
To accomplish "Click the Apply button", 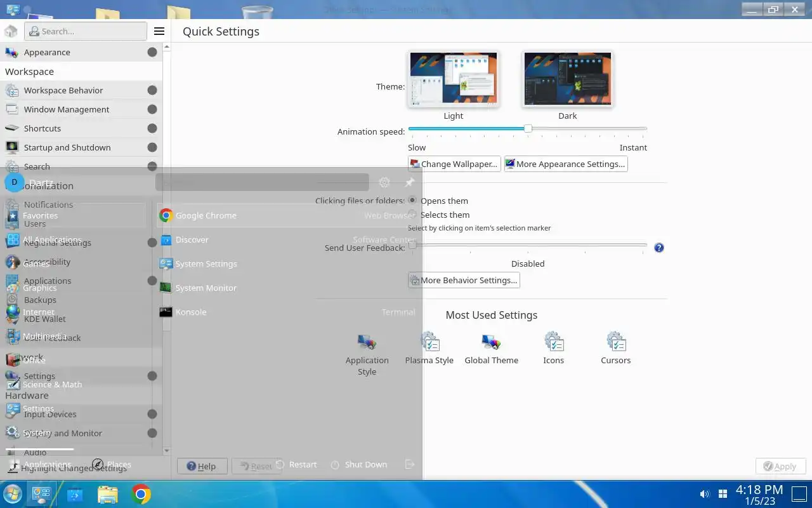I will (x=780, y=466).
